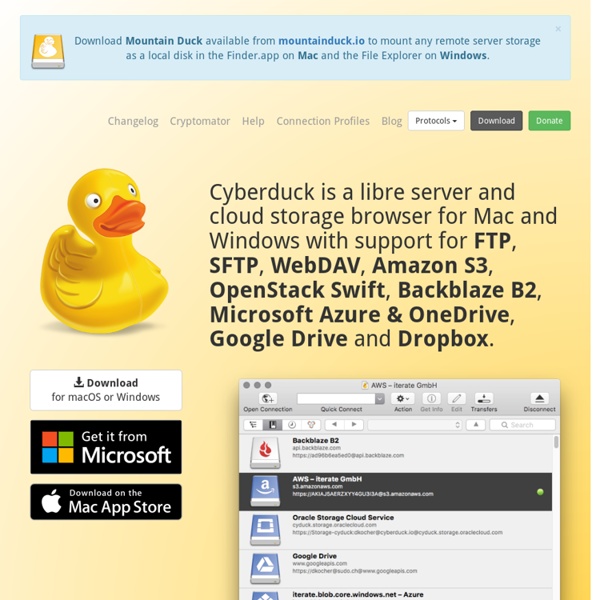
Task: Select Oracle Storage Cloud Service bookmark
Action: tap(396, 530)
